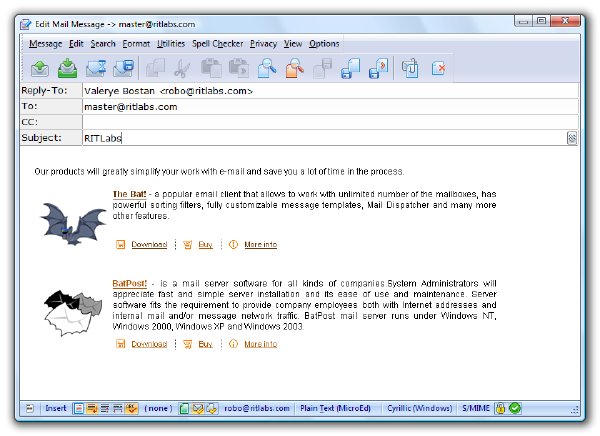Screen dimensions: 600x436
Task: Click Download link under The Bat!
Action: (149, 244)
